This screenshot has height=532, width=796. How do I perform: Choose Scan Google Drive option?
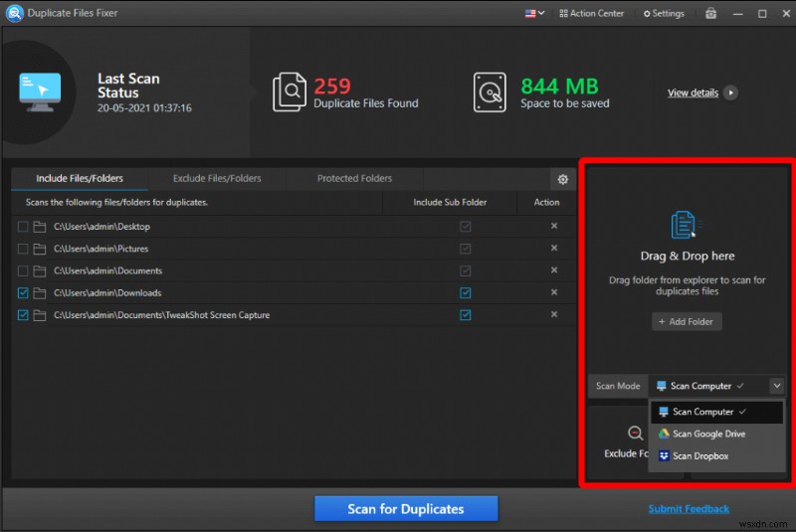click(716, 435)
